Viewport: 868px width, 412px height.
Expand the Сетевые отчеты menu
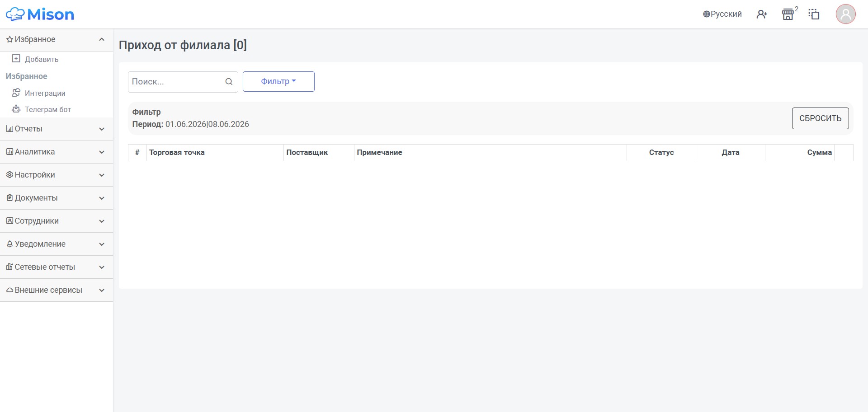[57, 267]
